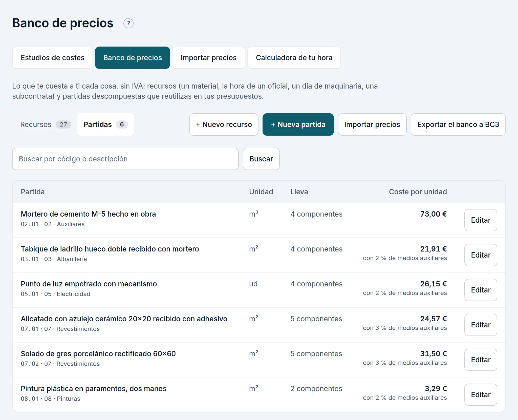Select row title Pintura plástica en paramentos, dos manos

click(94, 389)
